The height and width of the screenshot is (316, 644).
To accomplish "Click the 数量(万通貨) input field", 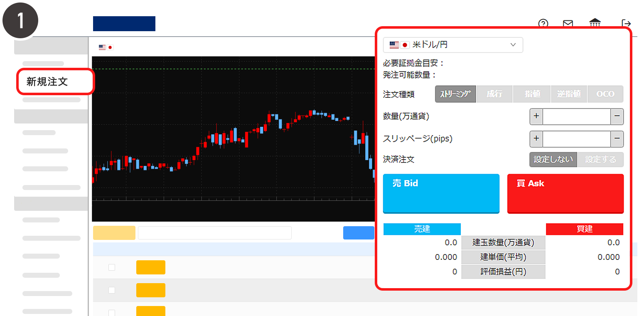I will click(x=577, y=116).
